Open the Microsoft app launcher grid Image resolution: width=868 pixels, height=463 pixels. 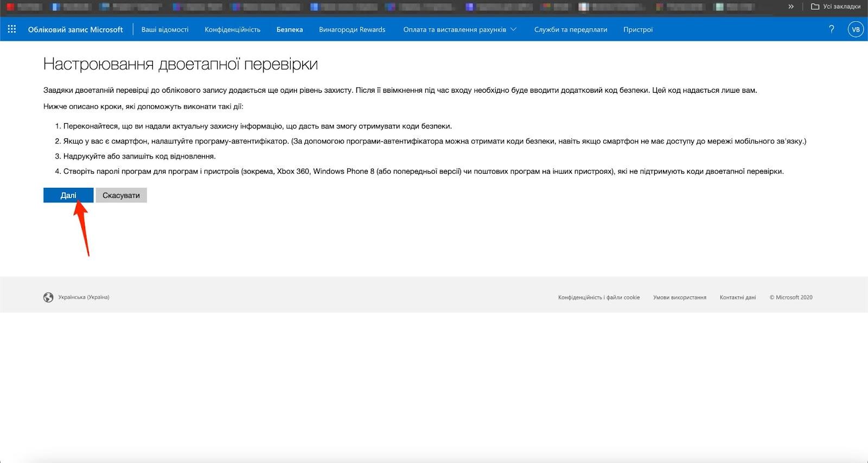point(12,29)
